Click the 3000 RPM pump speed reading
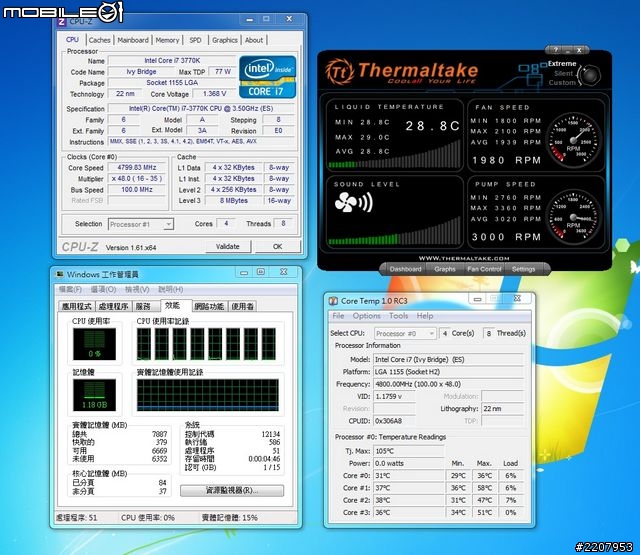The image size is (640, 555). pos(507,237)
